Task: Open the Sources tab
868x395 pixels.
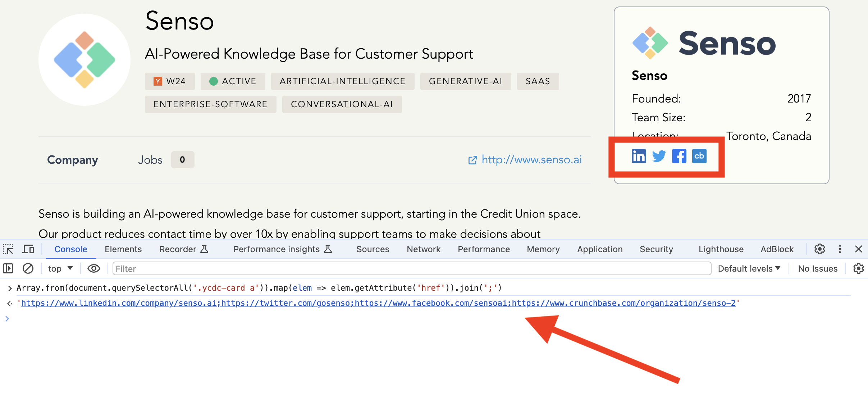Action: [373, 249]
